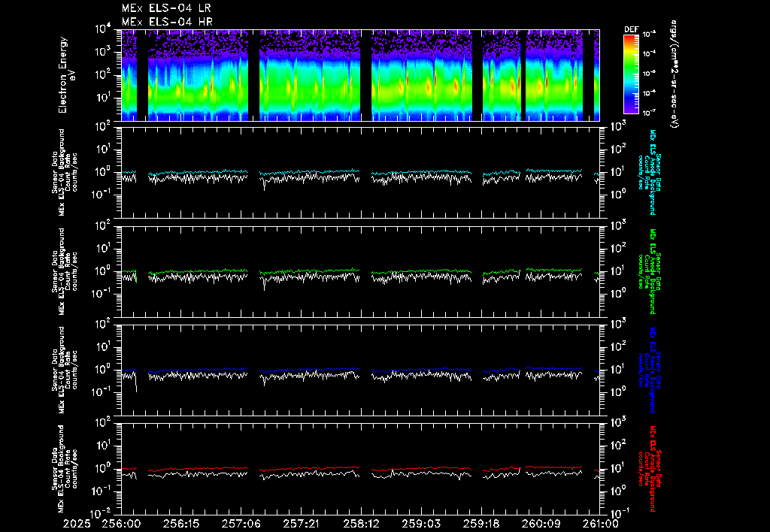Select the blue right-hand axis label
This screenshot has width=770, height=532.
(649, 370)
